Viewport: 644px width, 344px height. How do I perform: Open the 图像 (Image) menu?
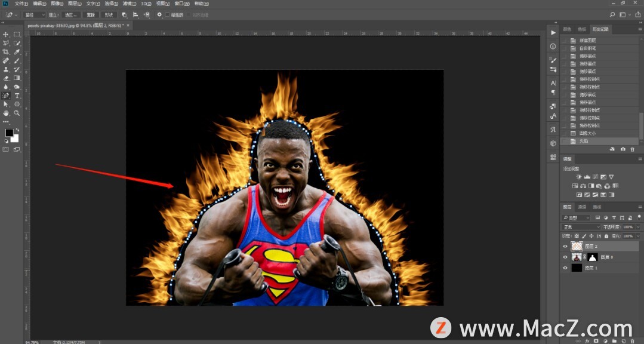click(57, 4)
